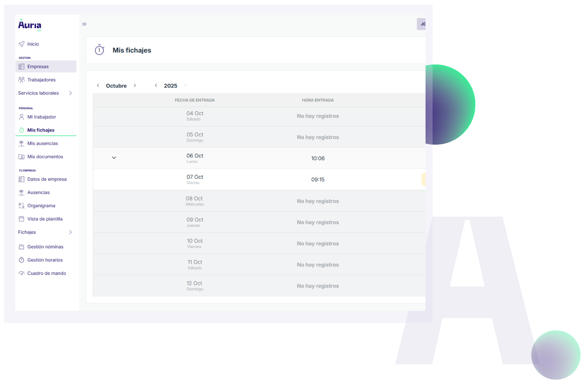Click the Mis fichajes page title

pos(132,50)
